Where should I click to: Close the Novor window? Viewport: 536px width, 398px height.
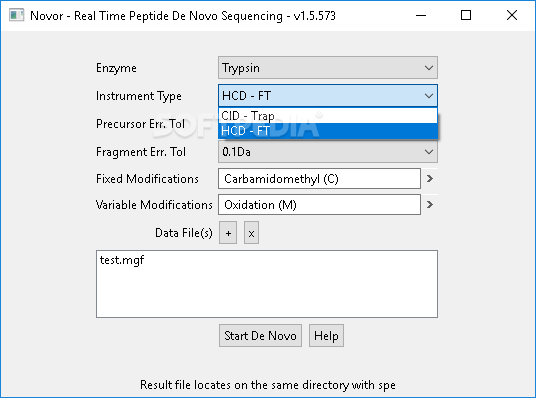[512, 15]
